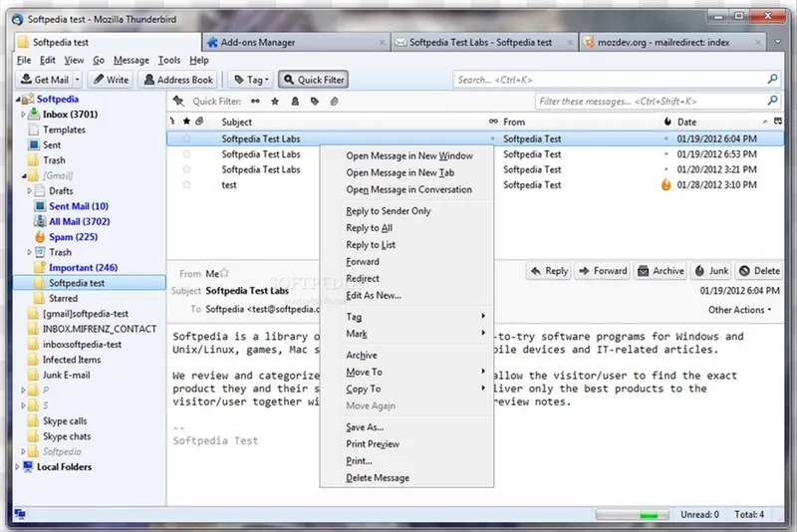Screen dimensions: 797x532
Task: Filter messages by tags icon
Action: (x=315, y=101)
